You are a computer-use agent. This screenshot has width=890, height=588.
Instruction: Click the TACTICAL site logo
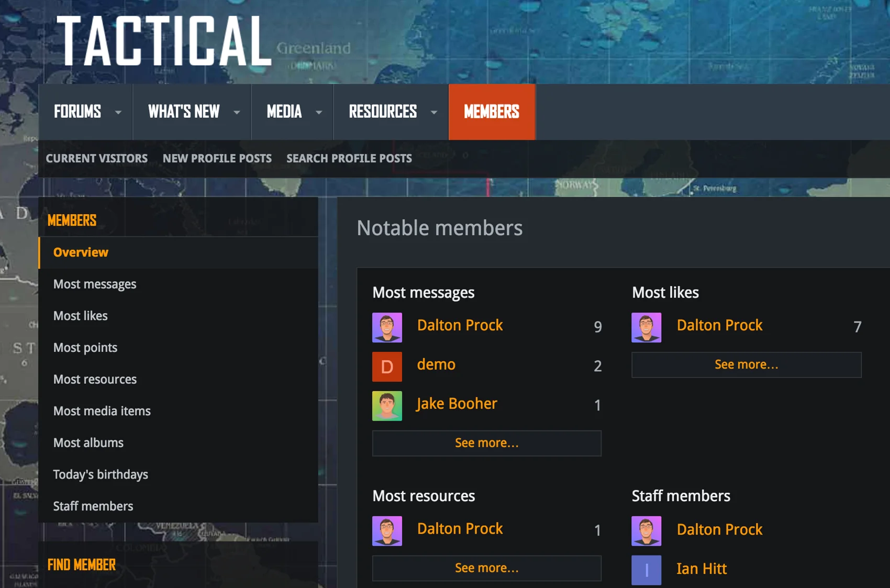(164, 42)
